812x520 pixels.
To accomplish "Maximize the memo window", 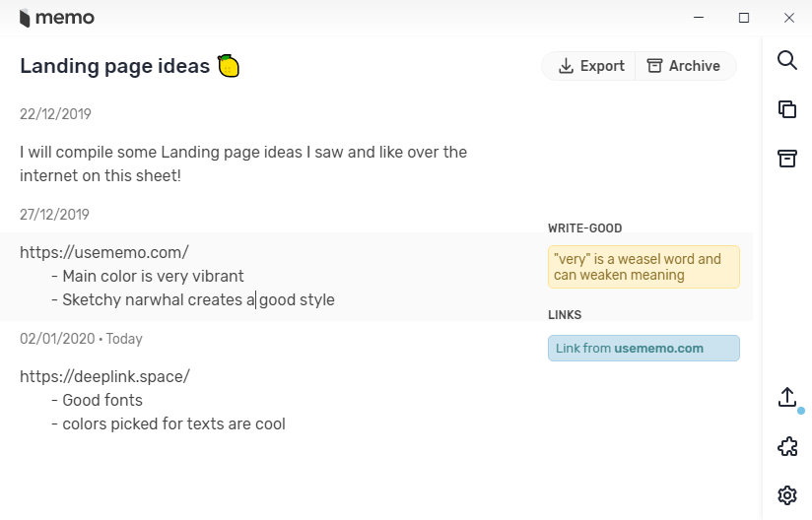I will [x=744, y=18].
